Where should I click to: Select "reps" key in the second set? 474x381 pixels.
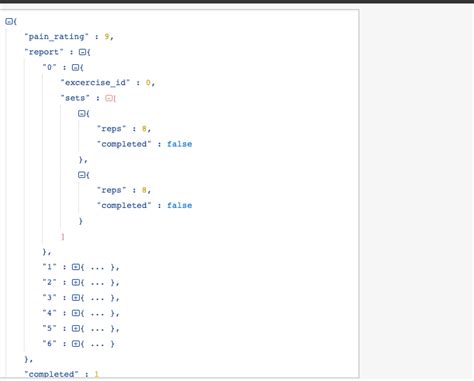[x=111, y=190]
